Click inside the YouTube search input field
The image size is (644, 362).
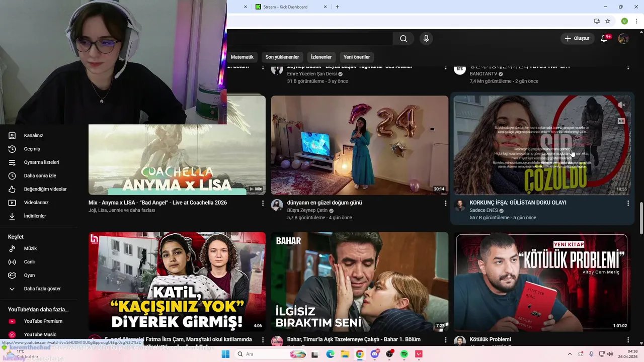(309, 39)
